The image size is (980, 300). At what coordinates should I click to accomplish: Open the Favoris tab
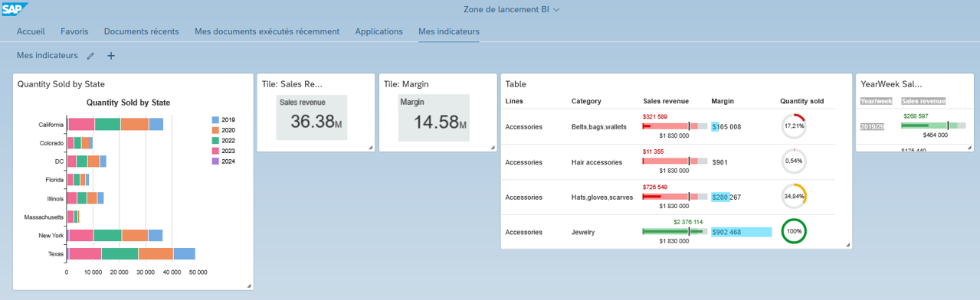pos(74,31)
